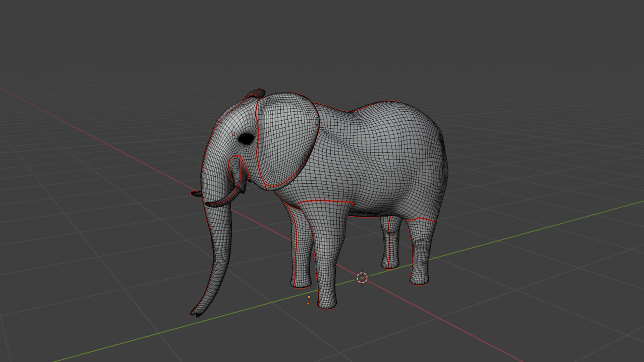The height and width of the screenshot is (362, 644).
Task: Click the lower orange dot near front foot
Action: pyautogui.click(x=308, y=303)
